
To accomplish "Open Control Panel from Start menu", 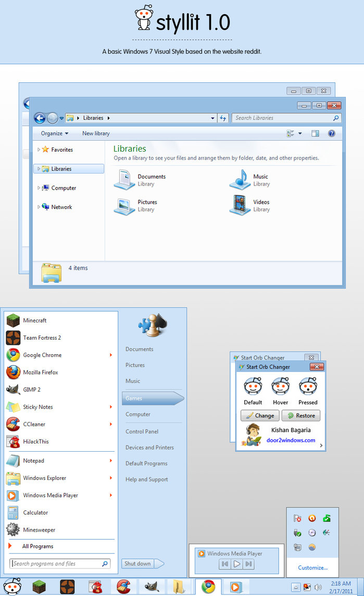I will pos(142,431).
